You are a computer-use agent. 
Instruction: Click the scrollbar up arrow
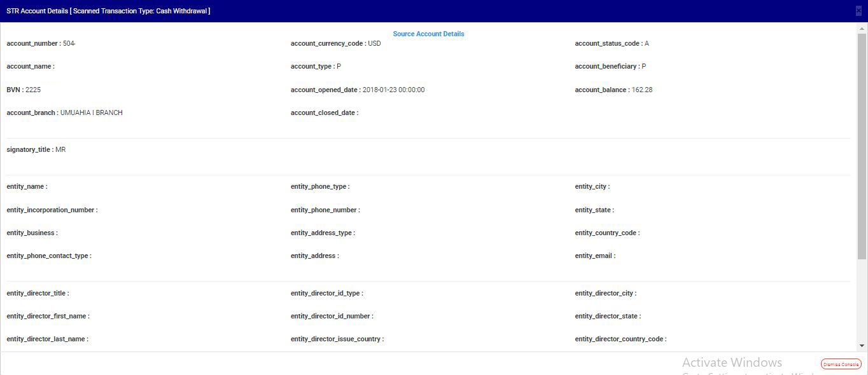coord(862,28)
